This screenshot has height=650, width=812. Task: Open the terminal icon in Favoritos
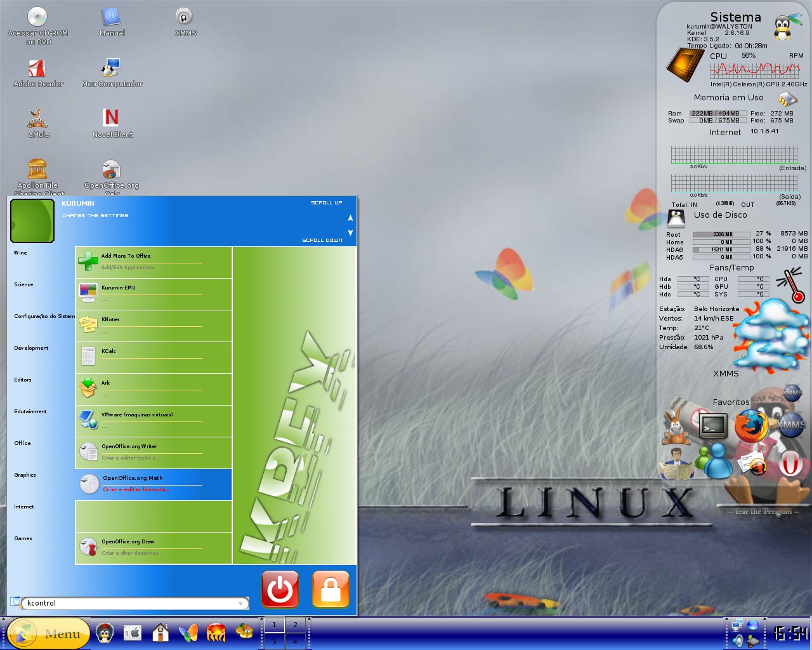[713, 427]
